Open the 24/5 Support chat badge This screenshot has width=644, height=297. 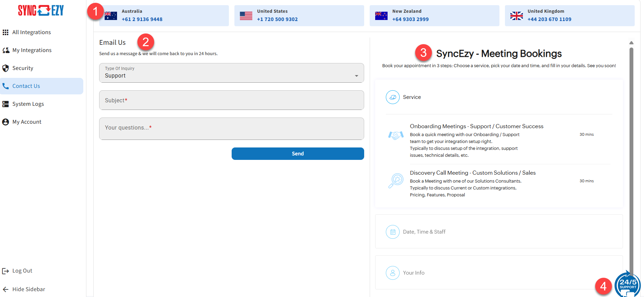pyautogui.click(x=627, y=284)
